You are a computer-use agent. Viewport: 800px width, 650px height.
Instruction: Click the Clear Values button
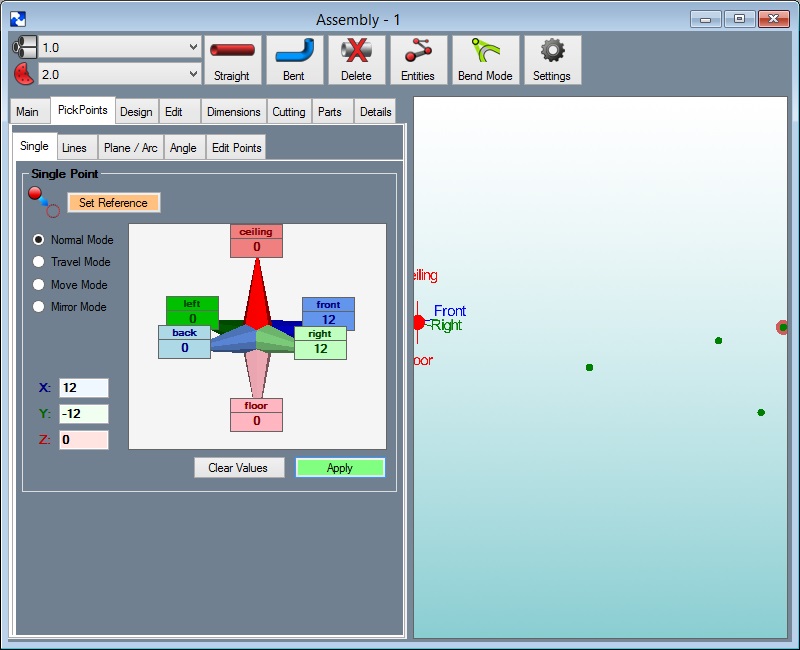click(x=239, y=467)
